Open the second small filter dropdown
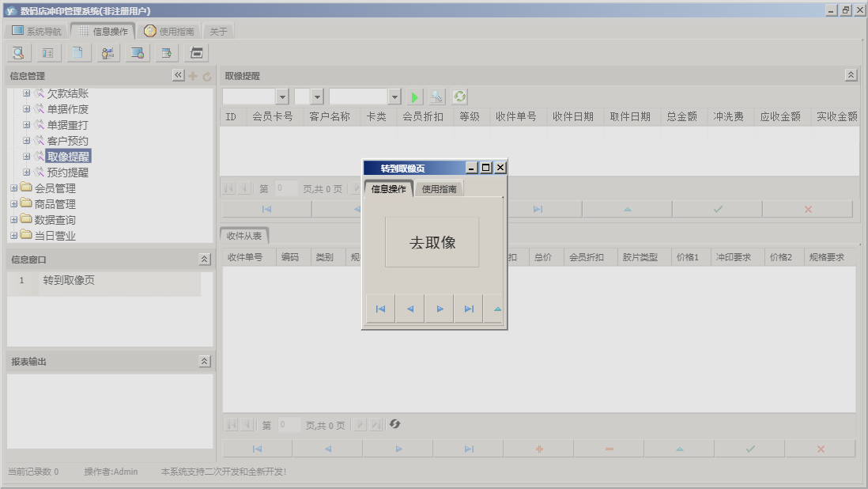 (x=317, y=97)
